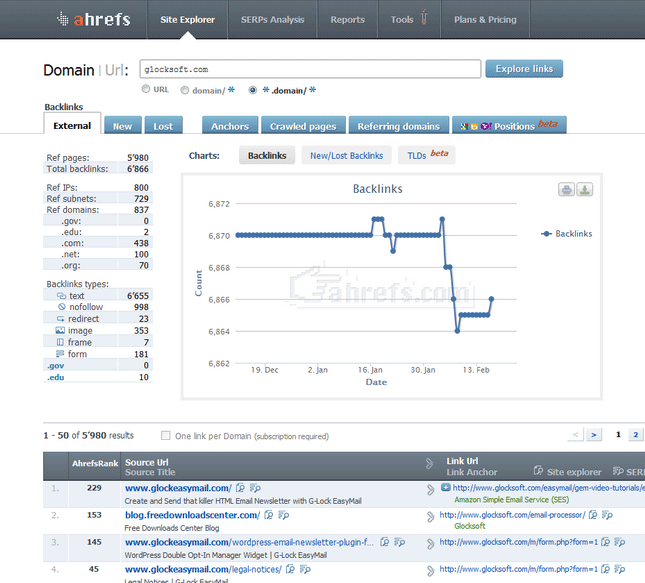Click the Source Url column header
This screenshot has height=583, width=645.
pyautogui.click(x=147, y=462)
